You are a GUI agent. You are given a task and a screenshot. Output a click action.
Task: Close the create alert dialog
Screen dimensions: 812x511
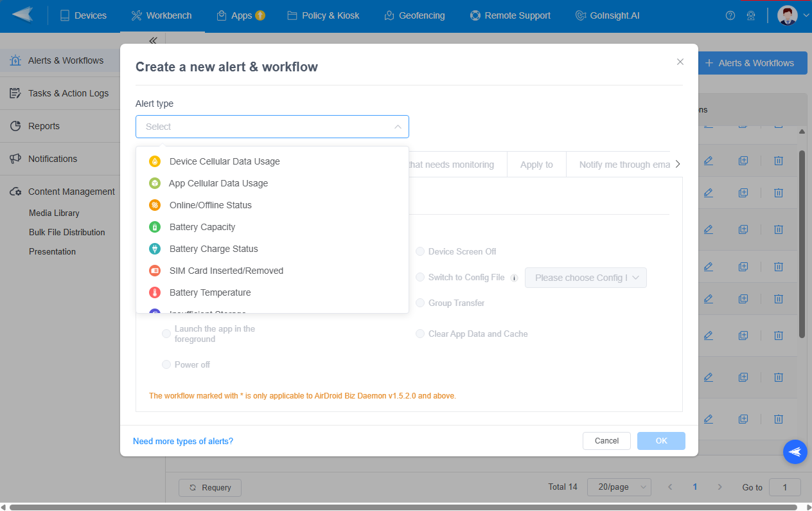[x=680, y=62]
